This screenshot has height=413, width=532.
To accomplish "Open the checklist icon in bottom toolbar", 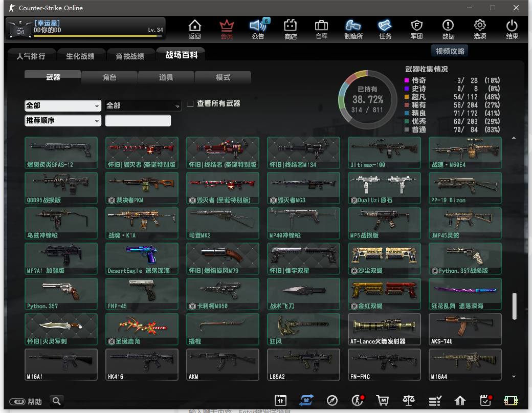I will coord(435,401).
